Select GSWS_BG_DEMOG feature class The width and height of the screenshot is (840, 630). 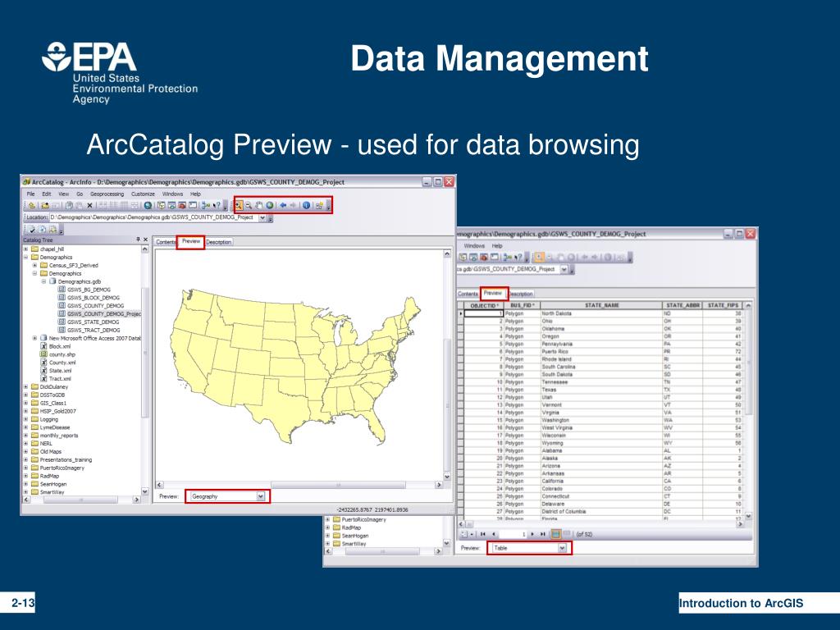(x=89, y=290)
